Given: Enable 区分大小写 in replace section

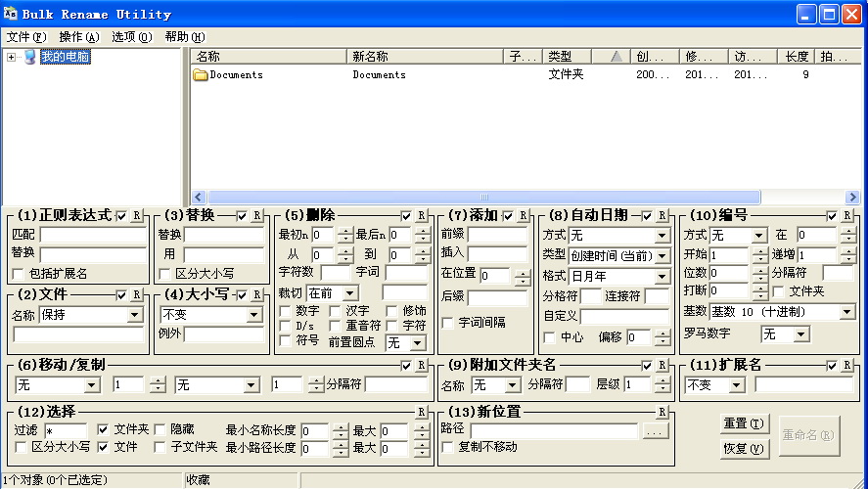Looking at the screenshot, I should [164, 274].
